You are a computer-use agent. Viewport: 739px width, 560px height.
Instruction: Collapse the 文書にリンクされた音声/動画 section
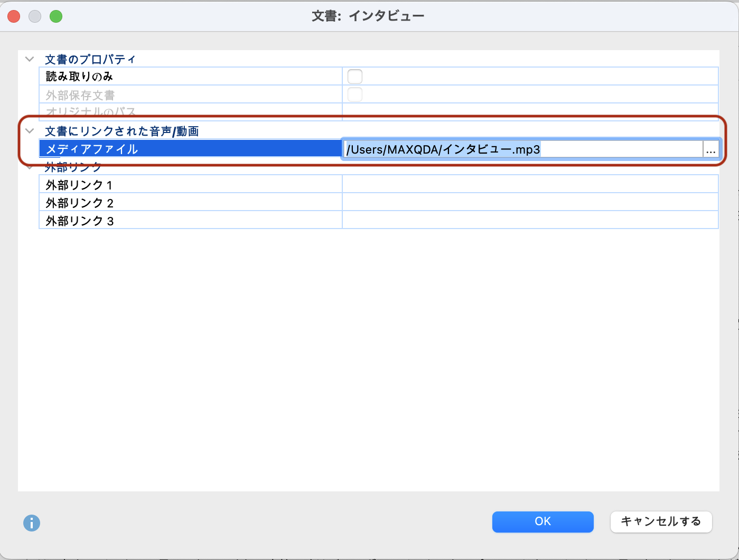tap(30, 131)
